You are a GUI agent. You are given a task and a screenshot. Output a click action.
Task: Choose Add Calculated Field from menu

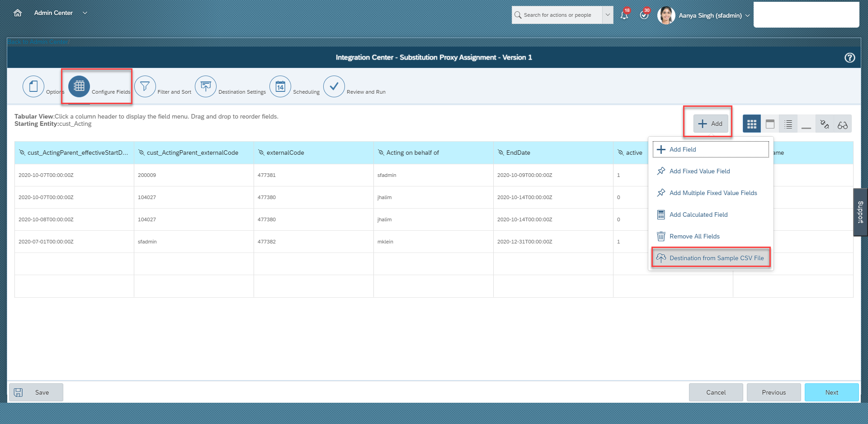tap(698, 214)
